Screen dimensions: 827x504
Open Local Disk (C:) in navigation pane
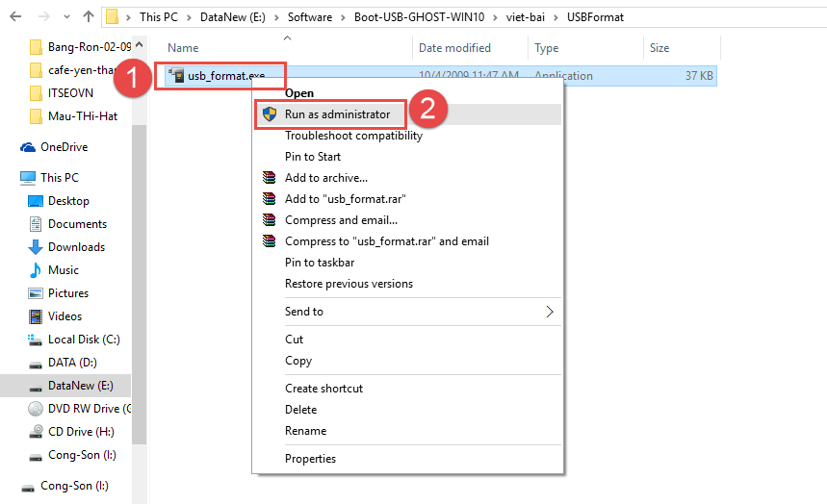coord(83,340)
